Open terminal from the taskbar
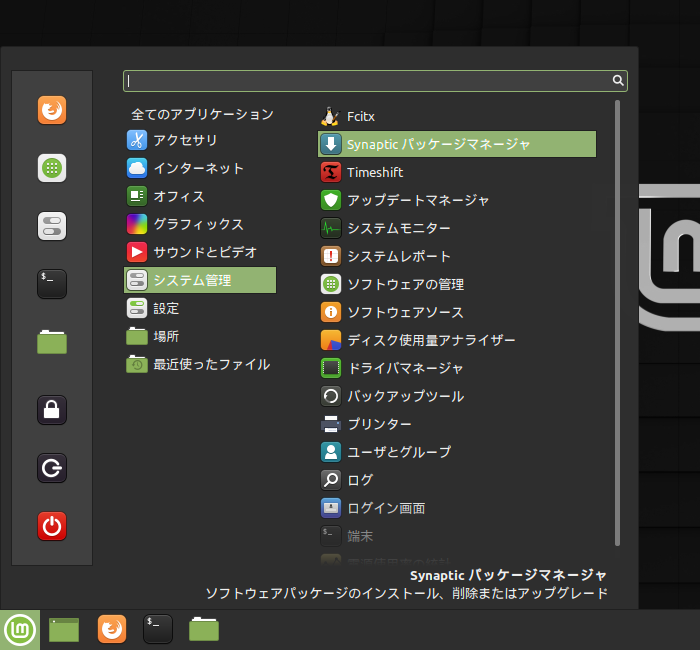 point(158,629)
